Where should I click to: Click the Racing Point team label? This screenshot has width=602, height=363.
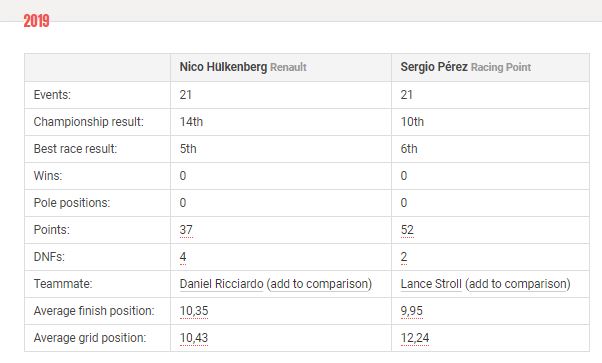(501, 68)
